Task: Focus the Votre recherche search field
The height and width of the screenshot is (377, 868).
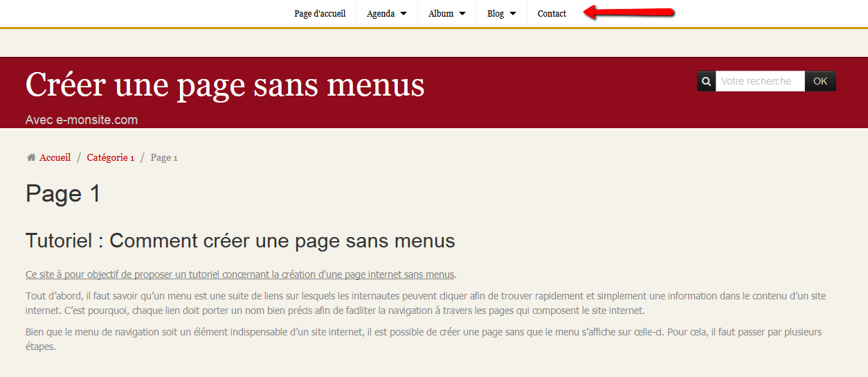Action: (760, 81)
